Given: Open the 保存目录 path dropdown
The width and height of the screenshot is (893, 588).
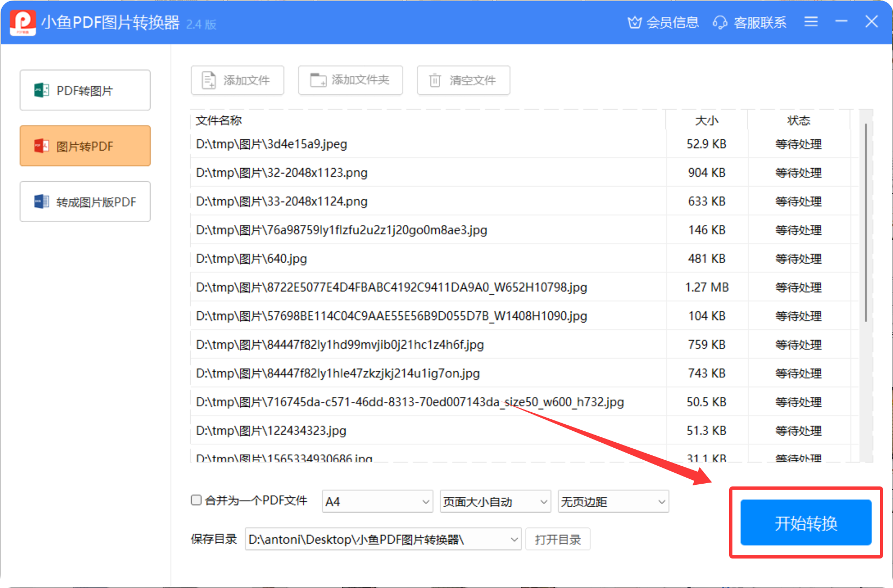Looking at the screenshot, I should (514, 539).
